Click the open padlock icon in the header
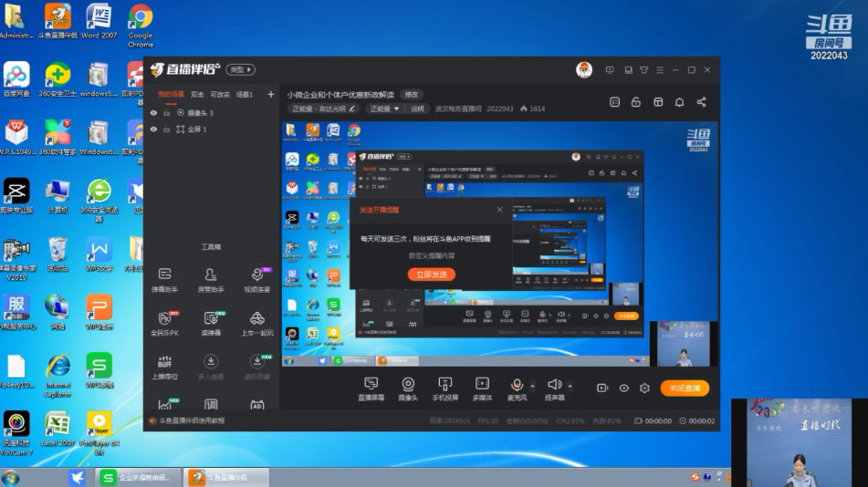The image size is (868, 487). tap(635, 102)
